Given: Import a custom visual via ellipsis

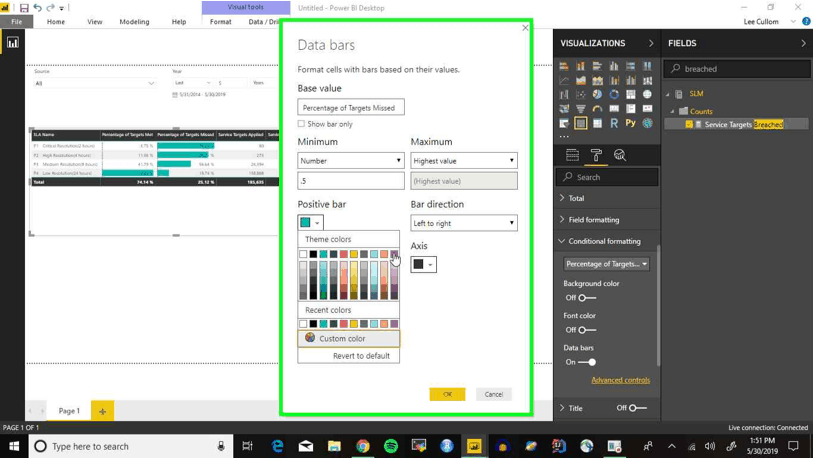Looking at the screenshot, I should 564,136.
